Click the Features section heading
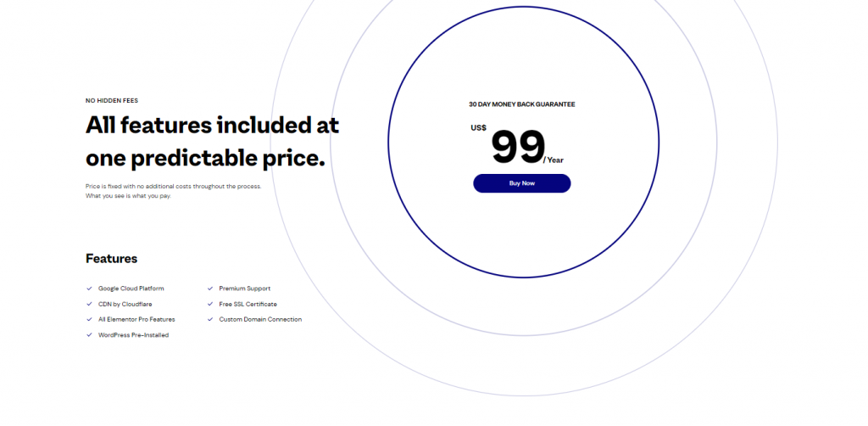The image size is (868, 426). point(111,259)
